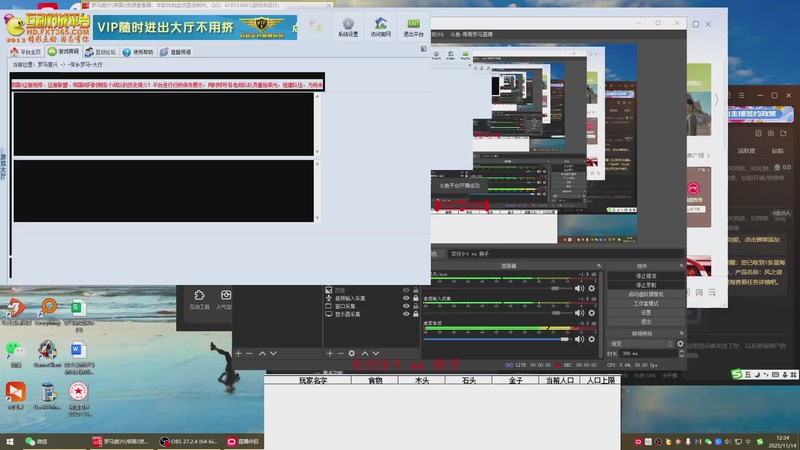This screenshot has width=800, height=450.
Task: Add a scene with plus in Scenes panel
Action: click(x=238, y=353)
